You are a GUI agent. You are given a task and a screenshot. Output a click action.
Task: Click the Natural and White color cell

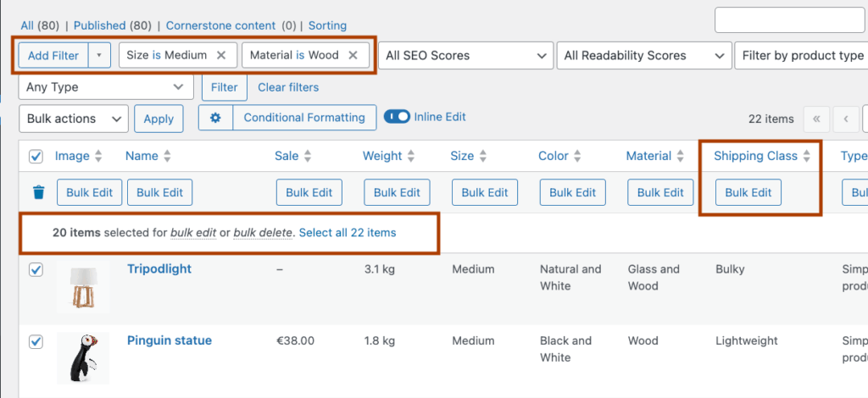(x=570, y=278)
